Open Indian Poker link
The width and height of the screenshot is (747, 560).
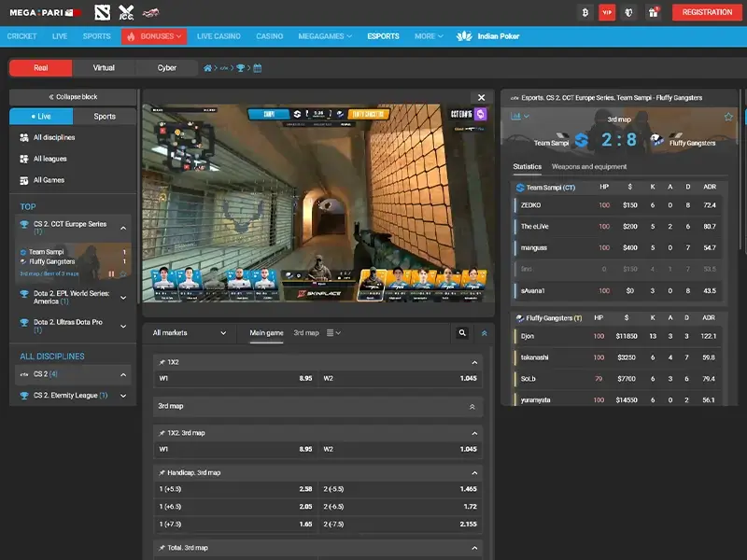click(487, 36)
